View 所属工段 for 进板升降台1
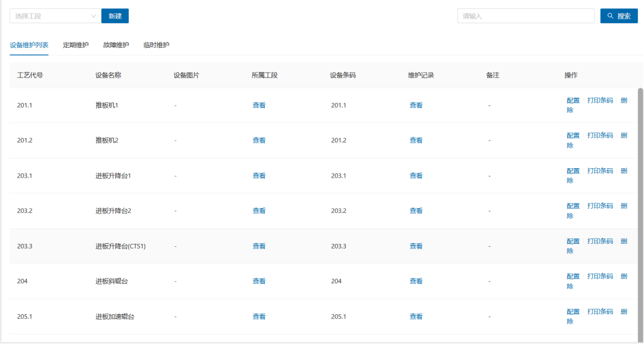This screenshot has height=344, width=644. 259,176
